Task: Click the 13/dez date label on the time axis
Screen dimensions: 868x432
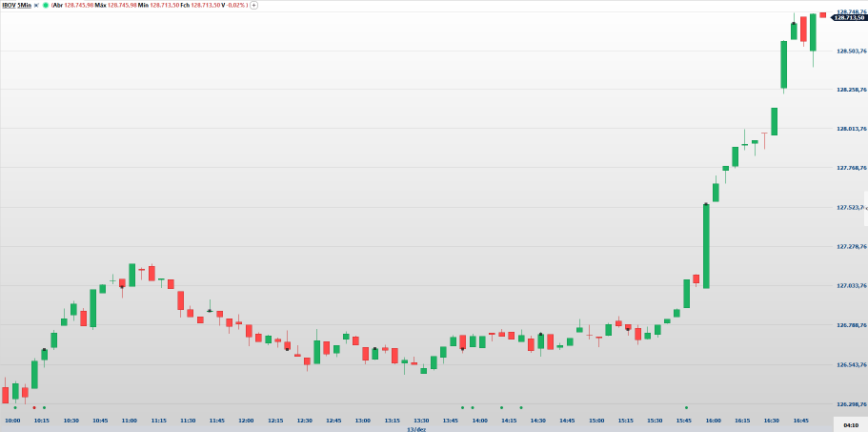Action: [x=415, y=428]
